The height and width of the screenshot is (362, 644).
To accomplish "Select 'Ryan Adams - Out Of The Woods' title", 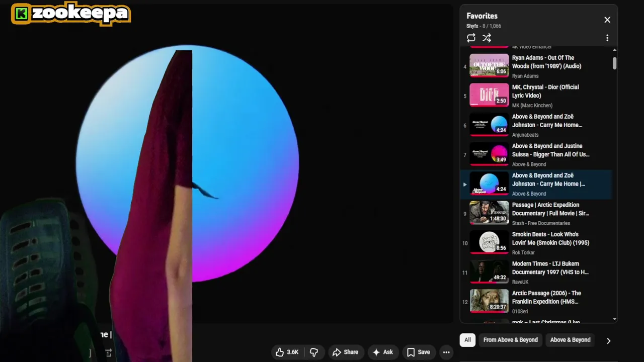I will coord(546,62).
